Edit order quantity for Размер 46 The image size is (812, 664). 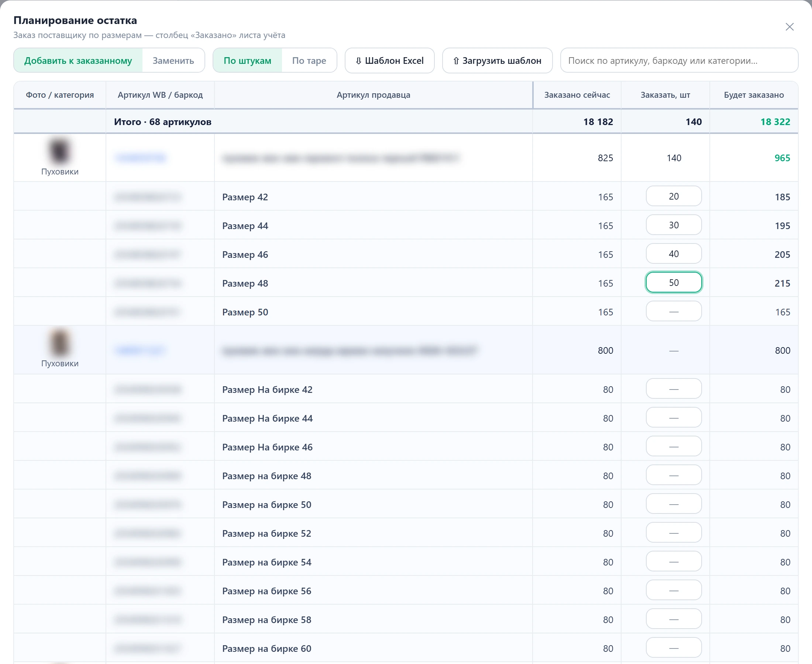coord(674,253)
